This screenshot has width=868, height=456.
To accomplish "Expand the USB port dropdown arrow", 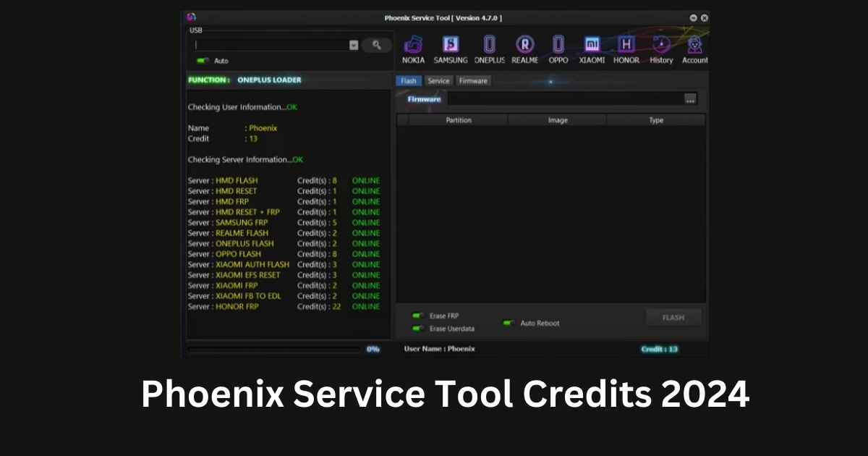I will [354, 45].
